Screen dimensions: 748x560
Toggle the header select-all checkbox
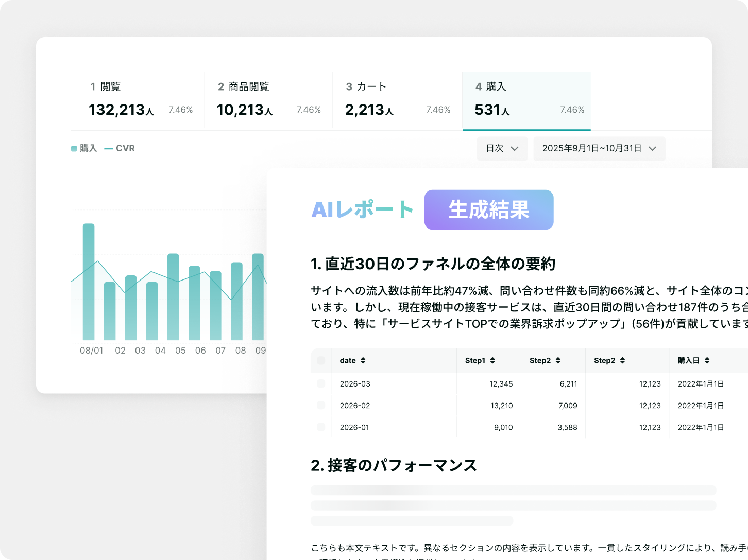[x=321, y=360]
